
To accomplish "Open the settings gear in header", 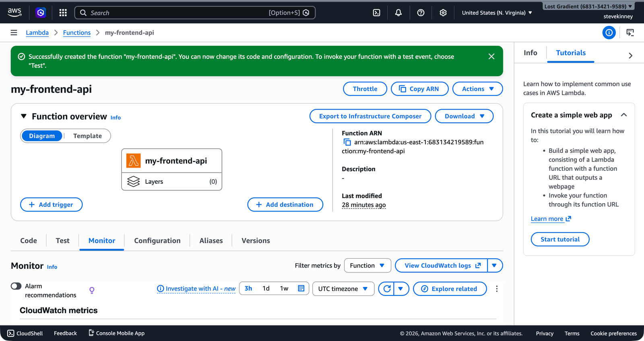I will pos(443,13).
